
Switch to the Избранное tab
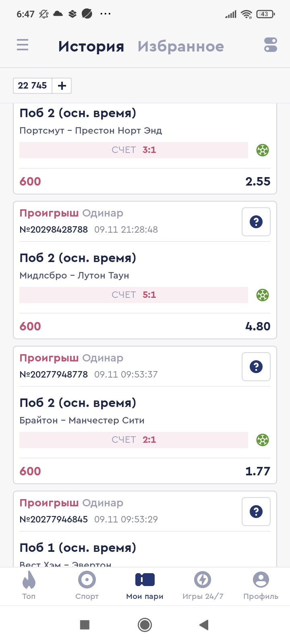pos(180,47)
